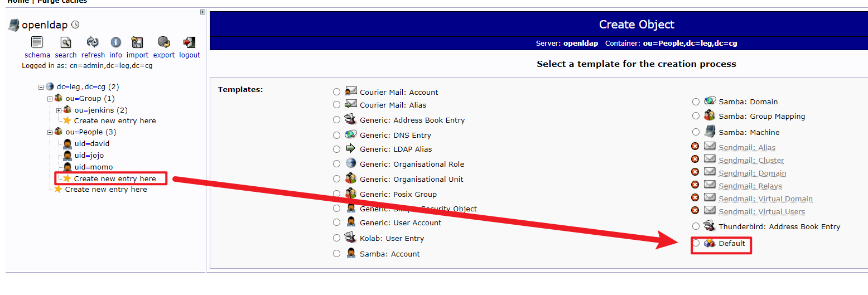
Task: Select the Default template radio button
Action: (x=696, y=243)
